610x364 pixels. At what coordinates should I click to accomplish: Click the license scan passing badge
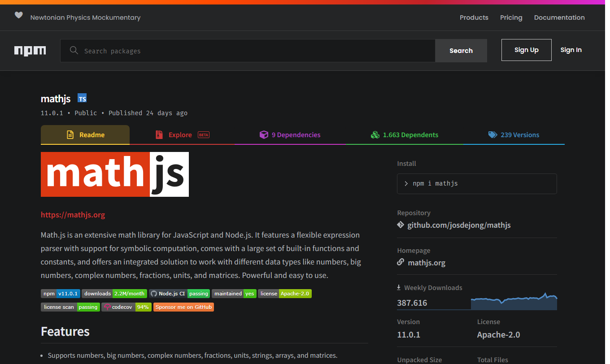pyautogui.click(x=70, y=307)
